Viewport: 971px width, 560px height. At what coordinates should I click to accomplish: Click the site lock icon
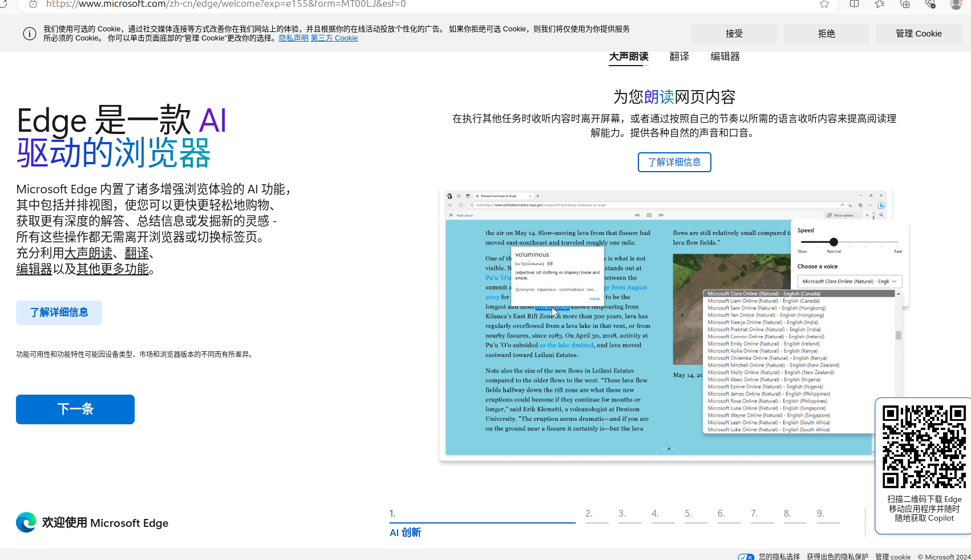(x=33, y=4)
